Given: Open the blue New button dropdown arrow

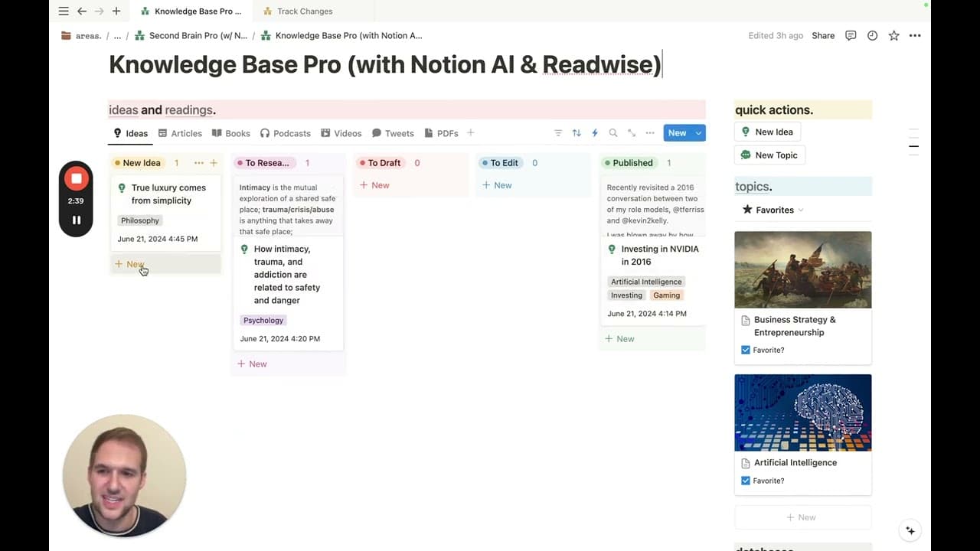Looking at the screenshot, I should coord(698,133).
